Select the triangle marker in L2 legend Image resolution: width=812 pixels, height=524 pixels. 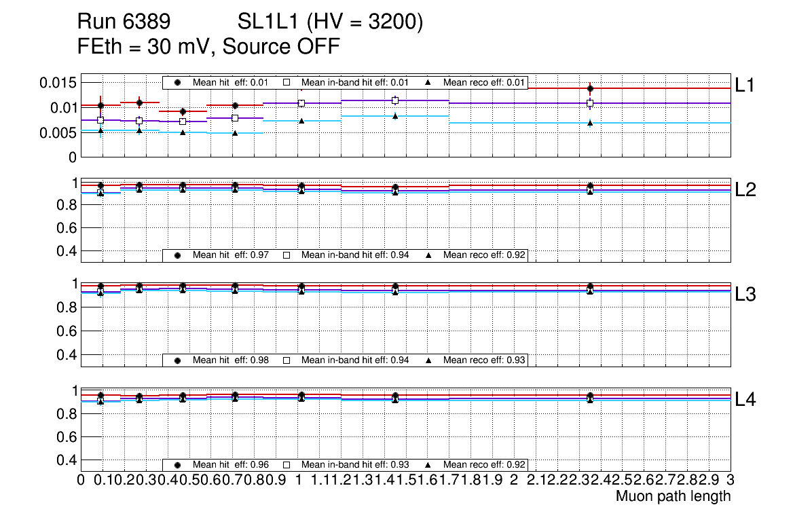click(x=428, y=255)
